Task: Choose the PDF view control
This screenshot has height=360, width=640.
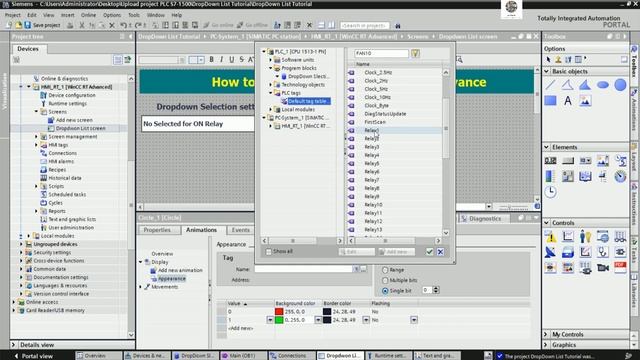Action: (x=620, y=267)
